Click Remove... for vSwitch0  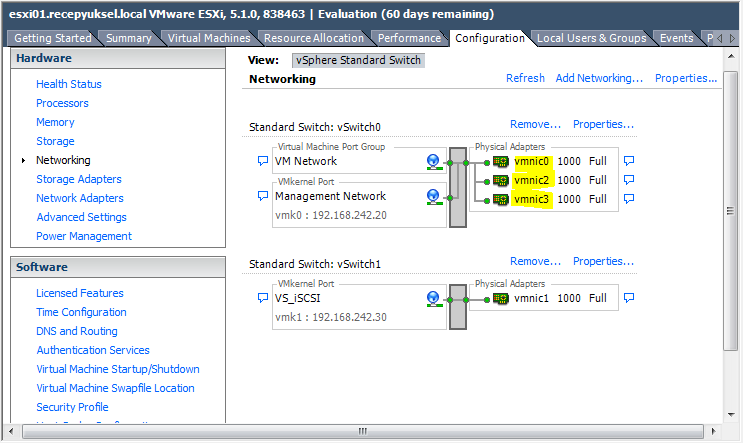point(535,124)
